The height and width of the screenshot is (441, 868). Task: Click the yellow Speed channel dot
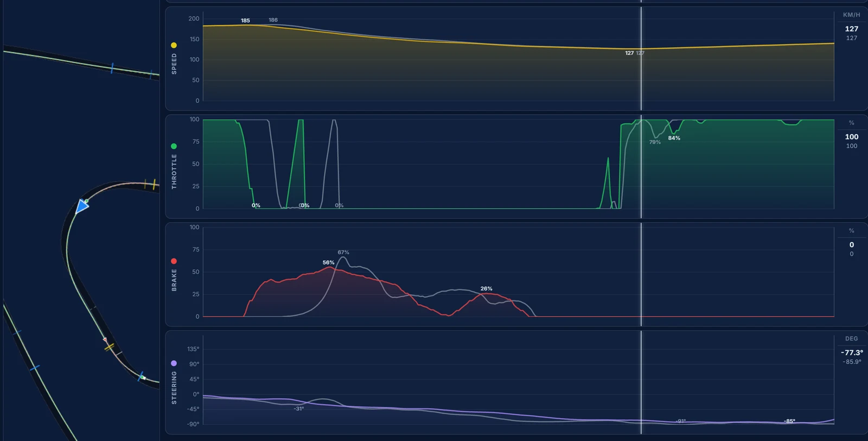point(174,45)
